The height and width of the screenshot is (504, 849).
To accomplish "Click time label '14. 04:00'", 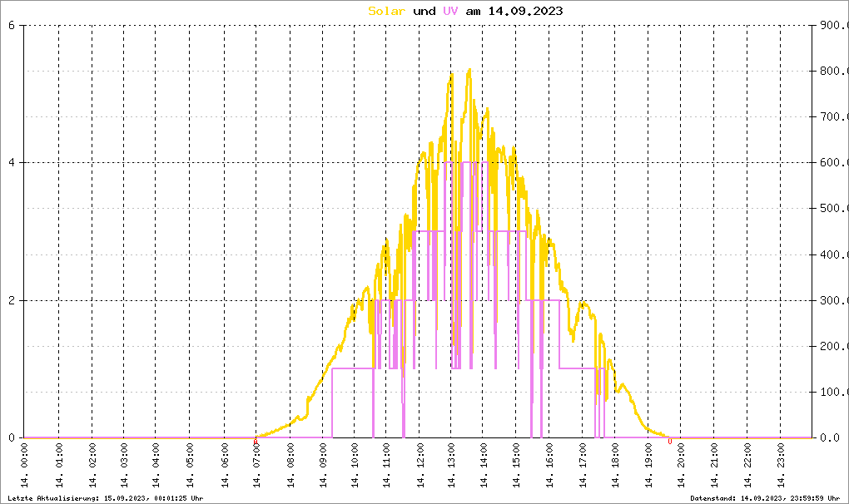I will (x=156, y=466).
